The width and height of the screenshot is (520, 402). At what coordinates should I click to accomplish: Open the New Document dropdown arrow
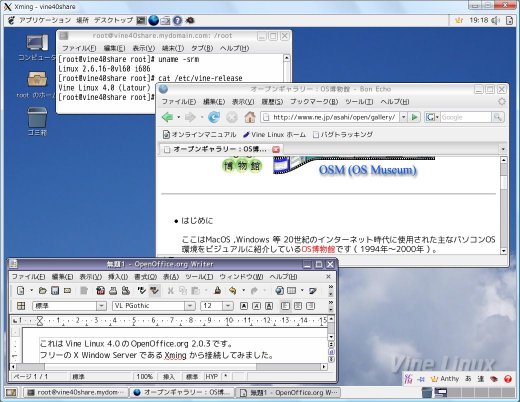(x=32, y=291)
